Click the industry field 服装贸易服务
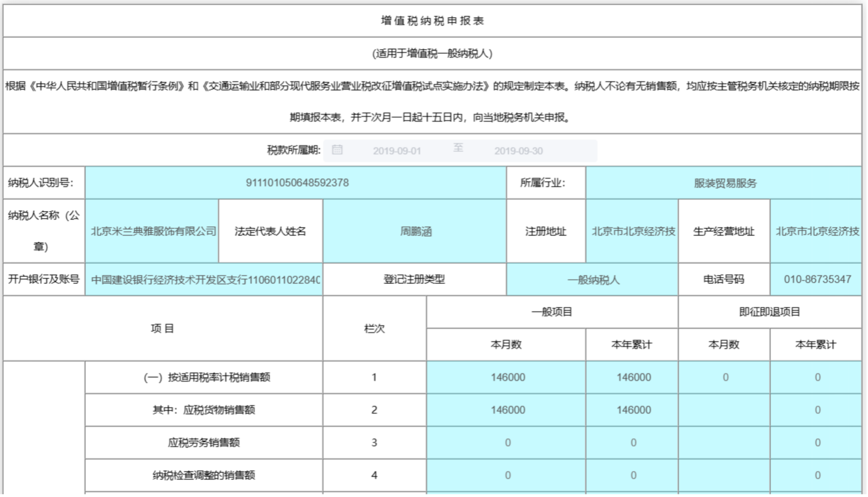The image size is (868, 497). pyautogui.click(x=725, y=183)
